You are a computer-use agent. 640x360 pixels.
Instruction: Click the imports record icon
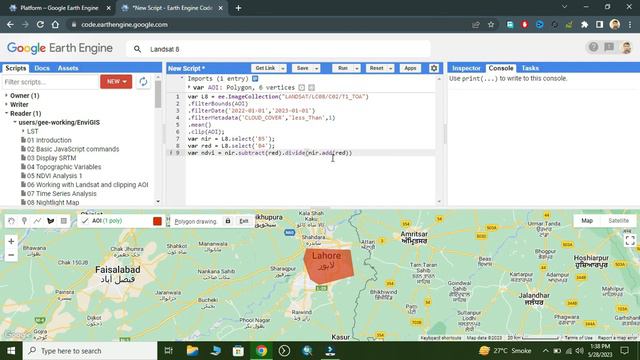pos(255,78)
